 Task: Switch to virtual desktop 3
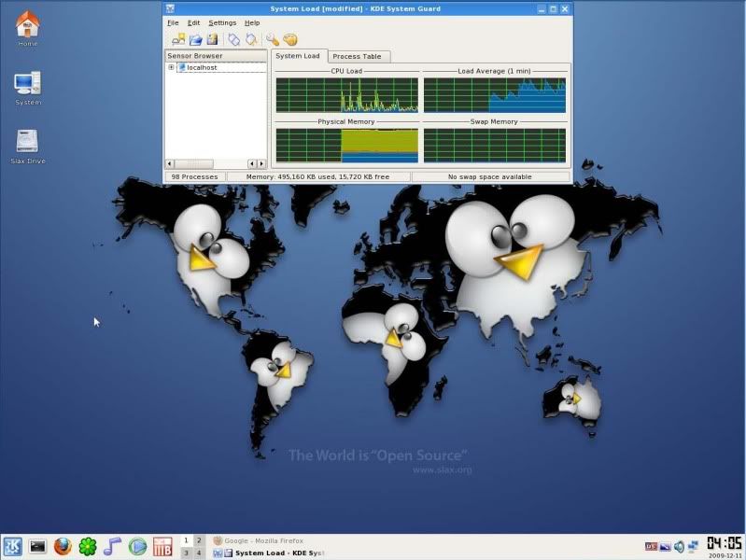(x=187, y=553)
